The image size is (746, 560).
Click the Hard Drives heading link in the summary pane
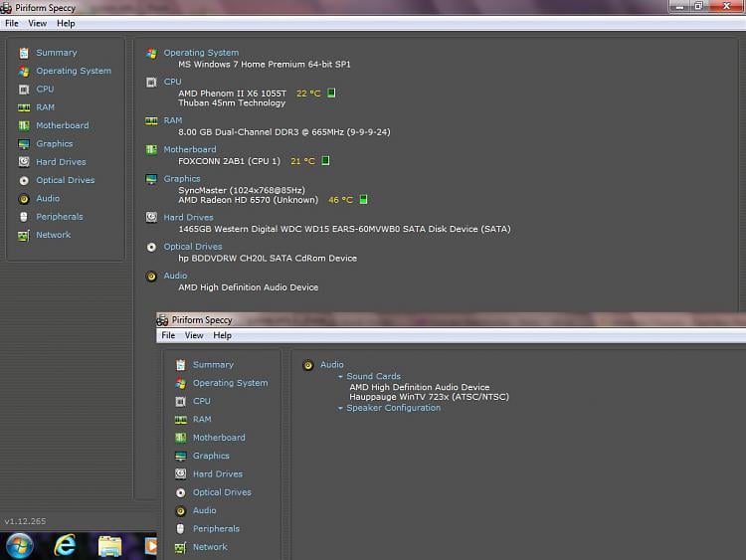tap(188, 218)
